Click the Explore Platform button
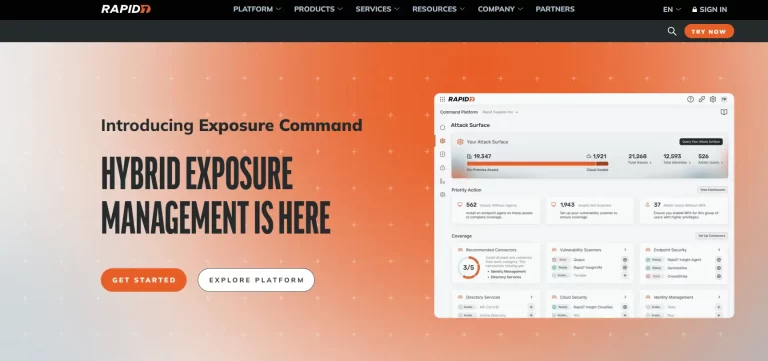The height and width of the screenshot is (361, 768). (x=256, y=280)
